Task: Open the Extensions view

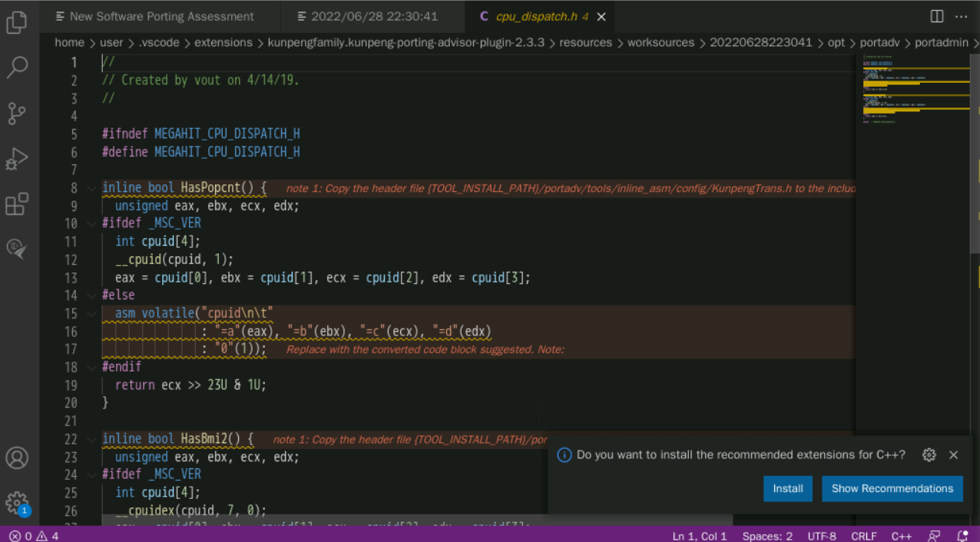Action: click(x=17, y=204)
